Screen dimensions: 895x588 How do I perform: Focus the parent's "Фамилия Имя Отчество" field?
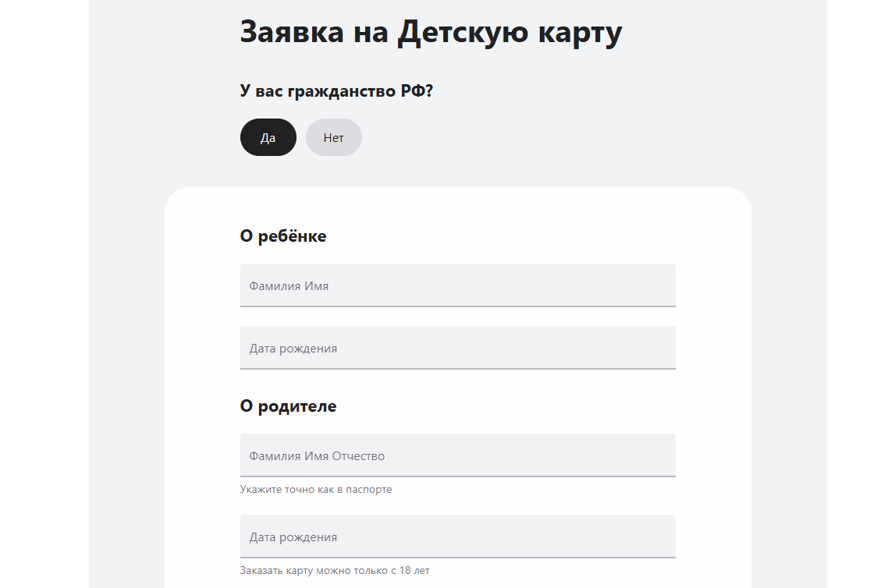pos(457,455)
